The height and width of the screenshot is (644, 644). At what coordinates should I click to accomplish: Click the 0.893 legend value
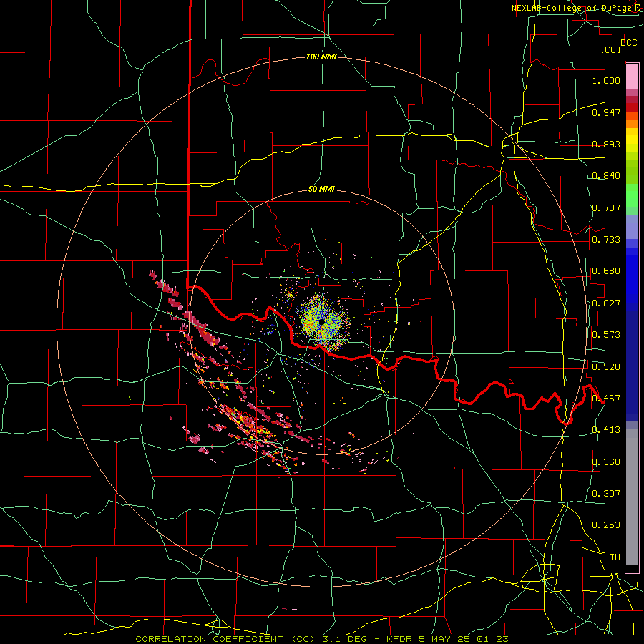pos(606,144)
